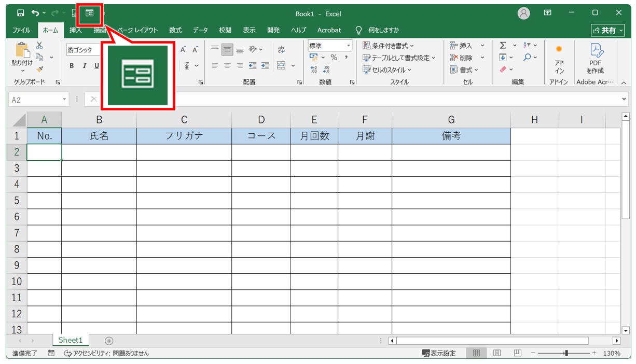The image size is (636, 364).
Task: Switch to the データ tab
Action: [x=200, y=30]
